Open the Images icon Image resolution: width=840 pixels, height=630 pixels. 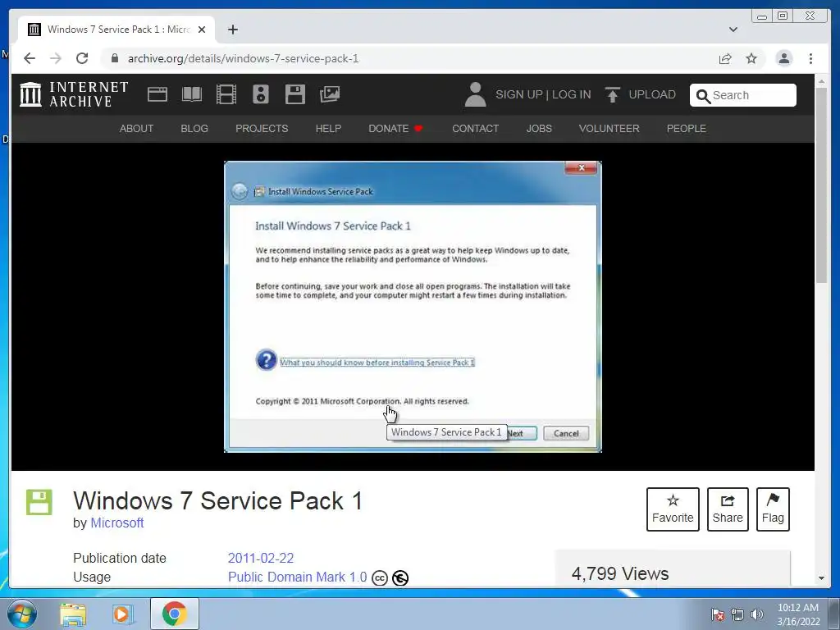[330, 94]
